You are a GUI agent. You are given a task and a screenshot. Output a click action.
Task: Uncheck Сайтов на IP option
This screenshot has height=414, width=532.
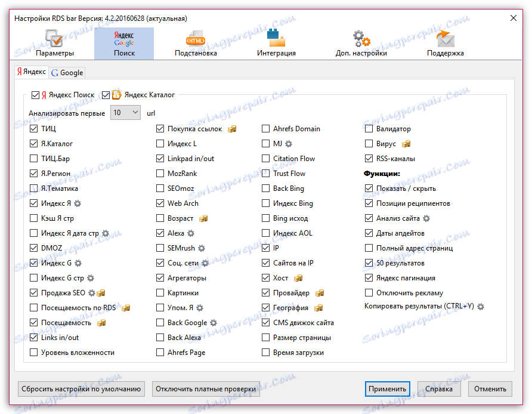click(265, 263)
